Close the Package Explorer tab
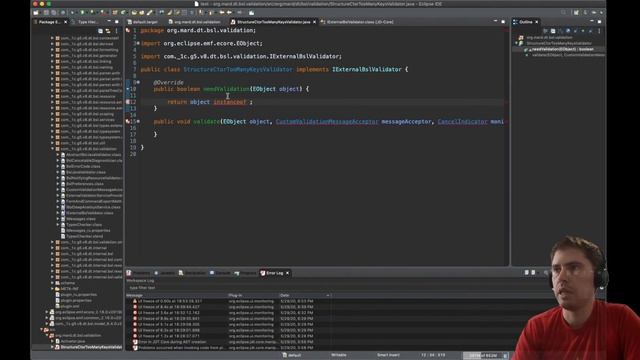This screenshot has height=360, width=640. [x=65, y=22]
